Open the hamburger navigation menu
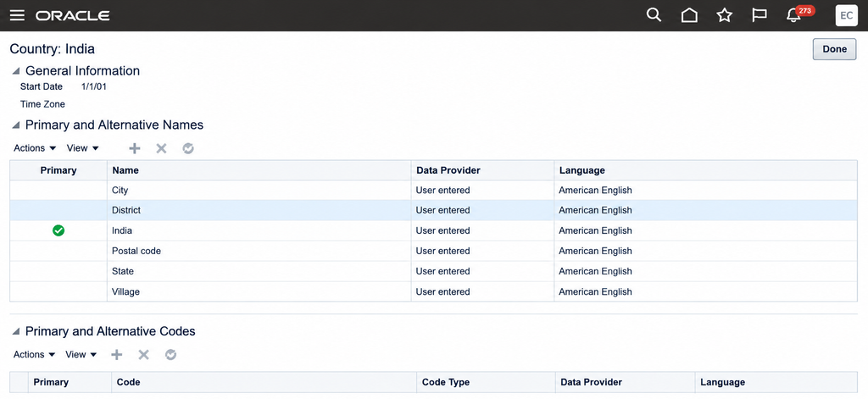This screenshot has width=868, height=399. [17, 15]
